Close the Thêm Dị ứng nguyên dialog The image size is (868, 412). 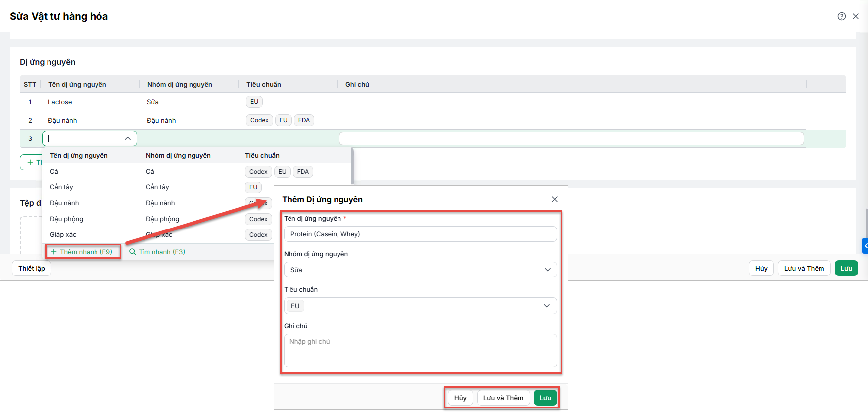click(555, 199)
